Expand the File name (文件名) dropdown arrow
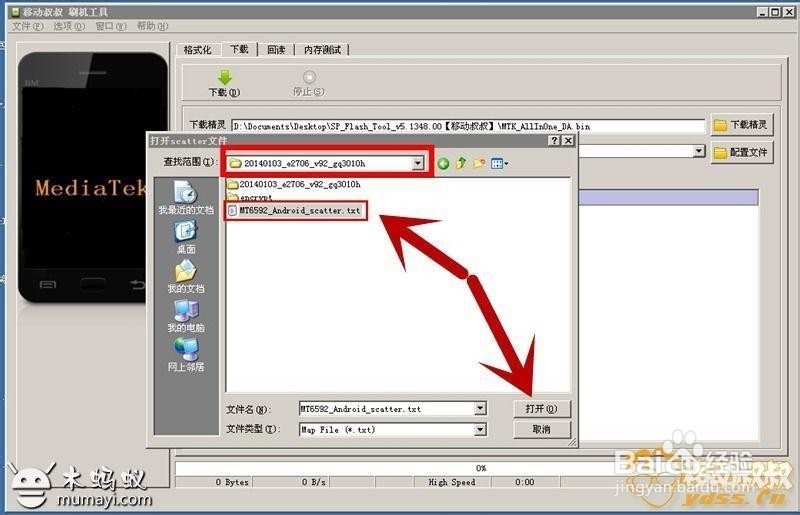This screenshot has width=800, height=515. coord(480,408)
